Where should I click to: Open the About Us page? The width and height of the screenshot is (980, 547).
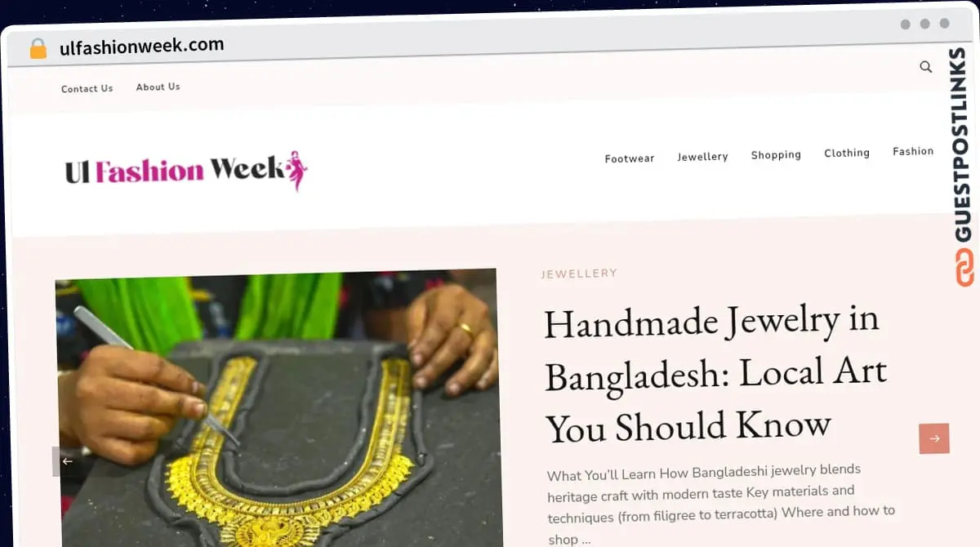tap(158, 87)
